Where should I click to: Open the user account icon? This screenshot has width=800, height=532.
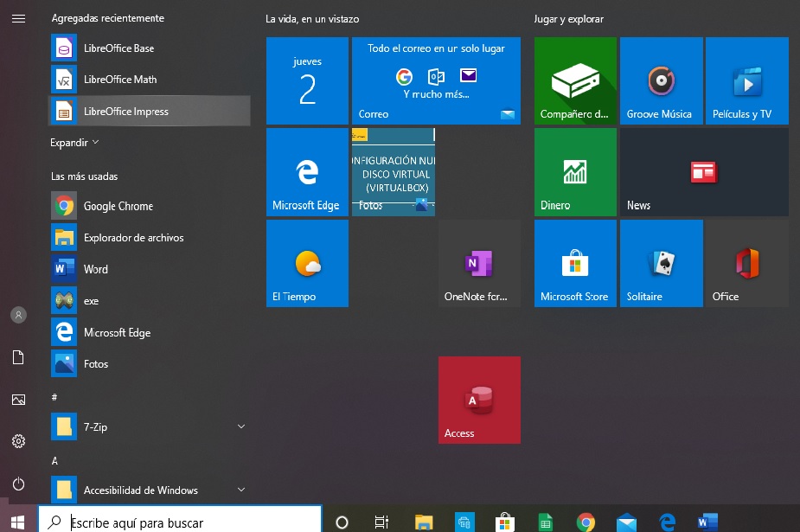click(x=18, y=315)
